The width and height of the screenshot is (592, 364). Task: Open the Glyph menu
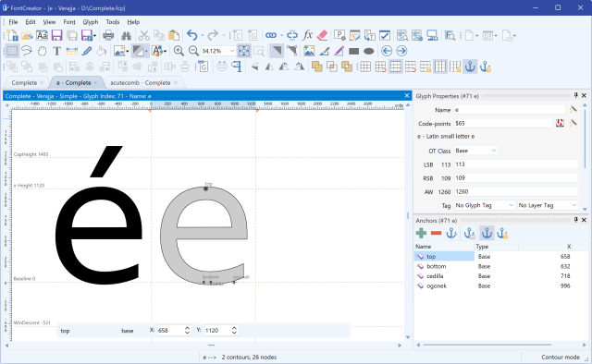click(91, 22)
